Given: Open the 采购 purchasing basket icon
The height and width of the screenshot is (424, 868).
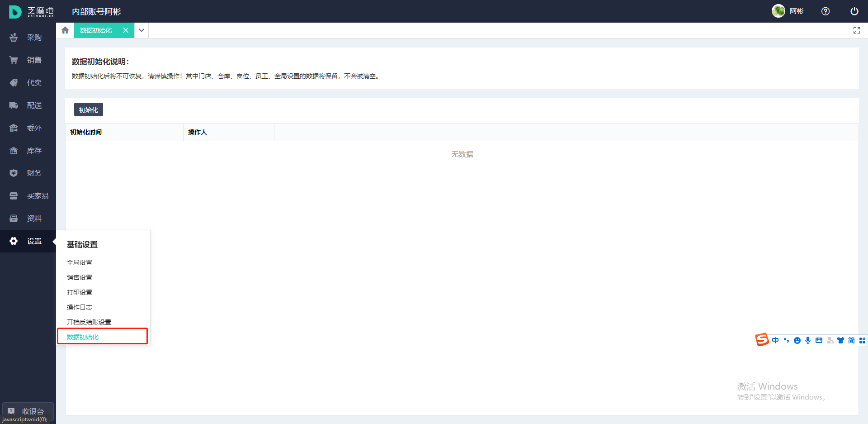Looking at the screenshot, I should 14,38.
